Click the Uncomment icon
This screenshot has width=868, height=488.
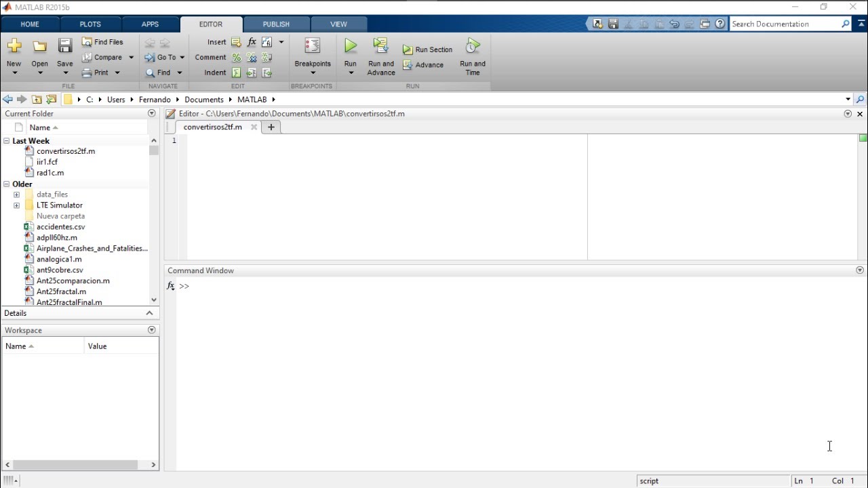pos(252,58)
